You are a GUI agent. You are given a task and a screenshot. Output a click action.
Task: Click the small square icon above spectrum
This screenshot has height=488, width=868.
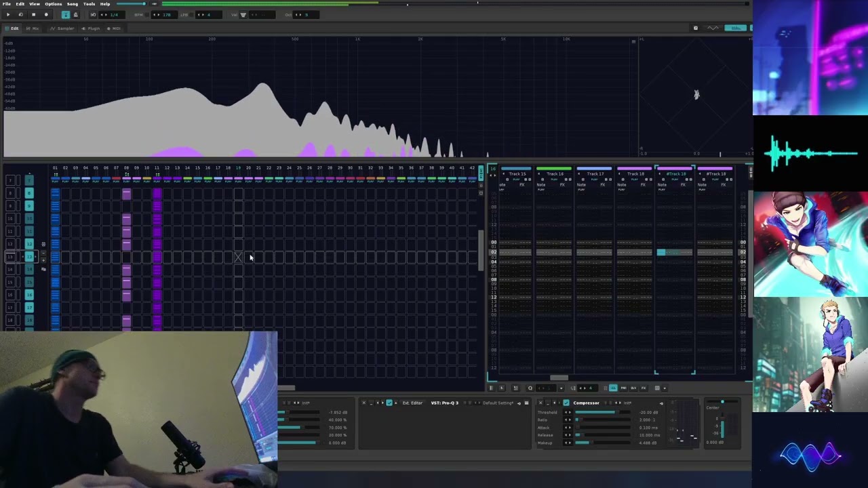coord(696,28)
